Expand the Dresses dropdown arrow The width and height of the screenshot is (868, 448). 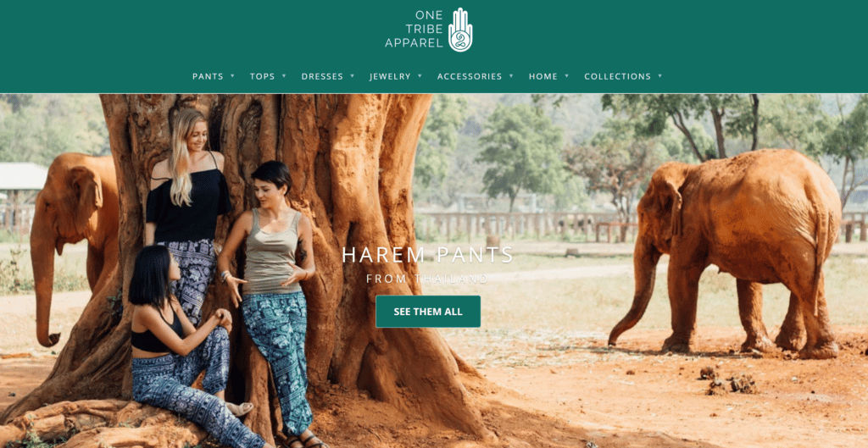point(352,75)
